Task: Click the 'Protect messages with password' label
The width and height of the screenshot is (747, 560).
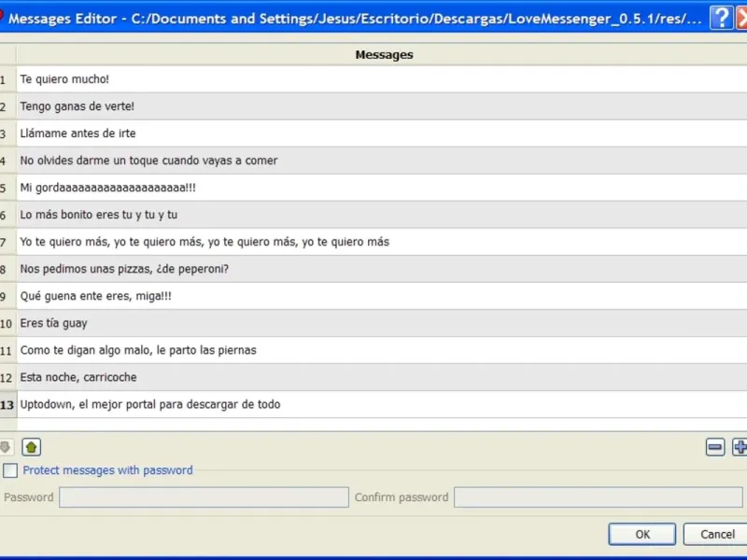Action: pos(107,470)
